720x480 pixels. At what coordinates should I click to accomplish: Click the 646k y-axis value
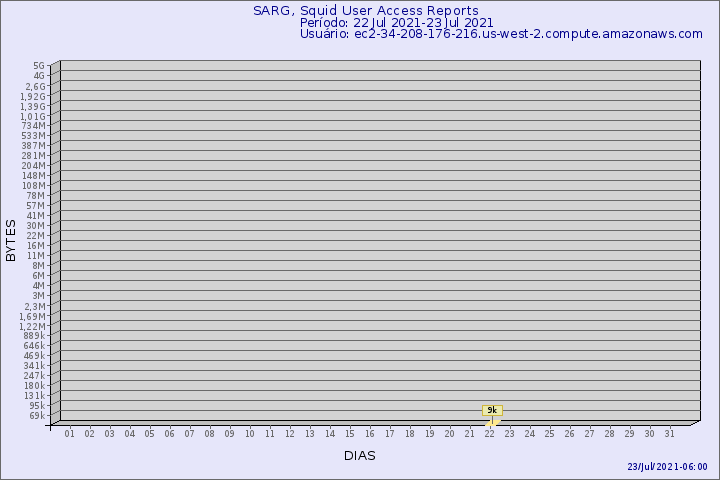coord(34,345)
